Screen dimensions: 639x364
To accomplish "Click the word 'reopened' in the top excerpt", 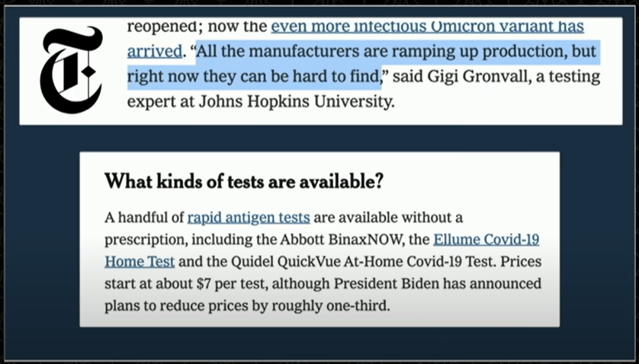I will pos(159,27).
